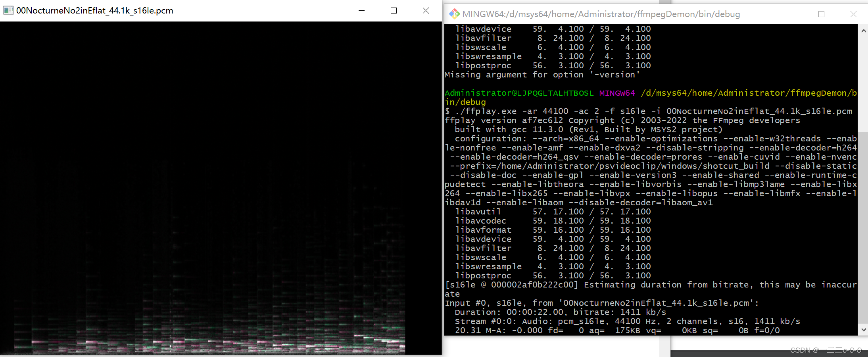The height and width of the screenshot is (357, 868).
Task: Click 'built with gcc 11.3.0' line
Action: [x=588, y=129]
